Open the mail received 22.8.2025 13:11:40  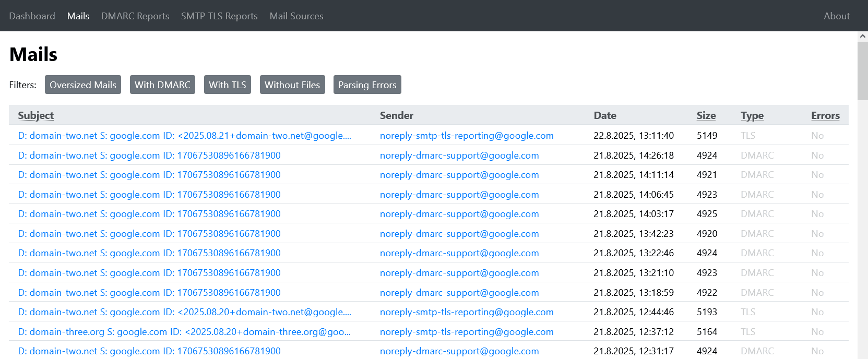(184, 136)
